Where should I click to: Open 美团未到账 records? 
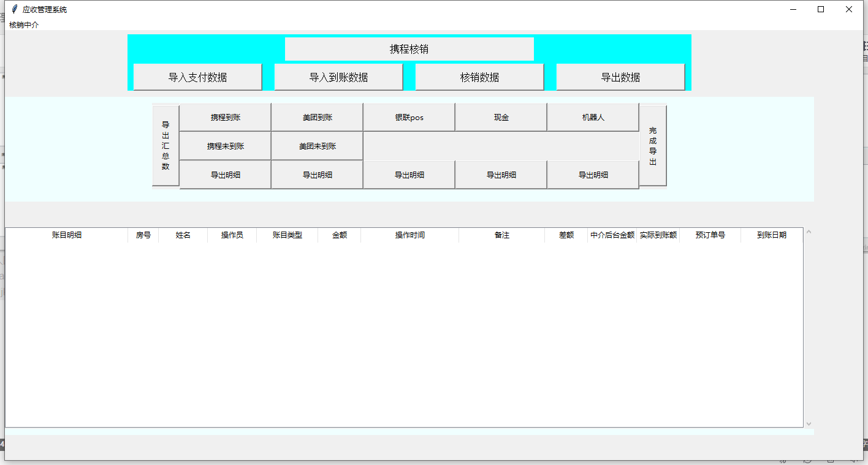(318, 146)
